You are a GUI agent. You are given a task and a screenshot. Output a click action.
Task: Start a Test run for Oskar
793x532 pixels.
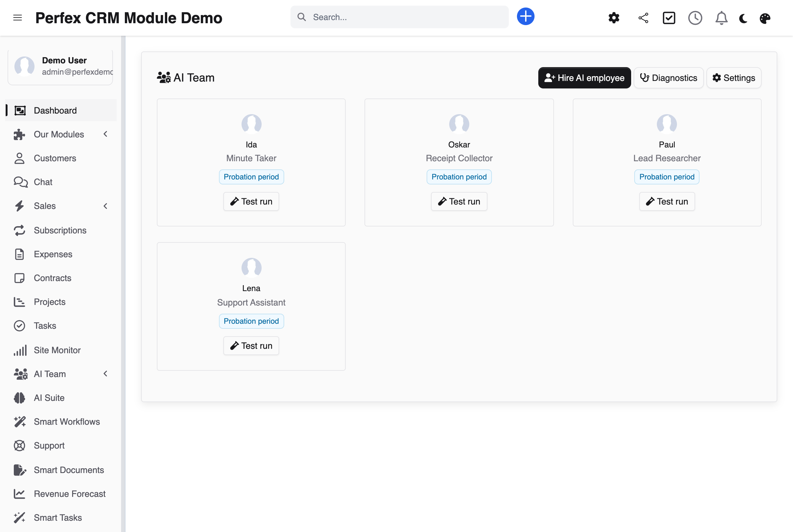click(459, 201)
